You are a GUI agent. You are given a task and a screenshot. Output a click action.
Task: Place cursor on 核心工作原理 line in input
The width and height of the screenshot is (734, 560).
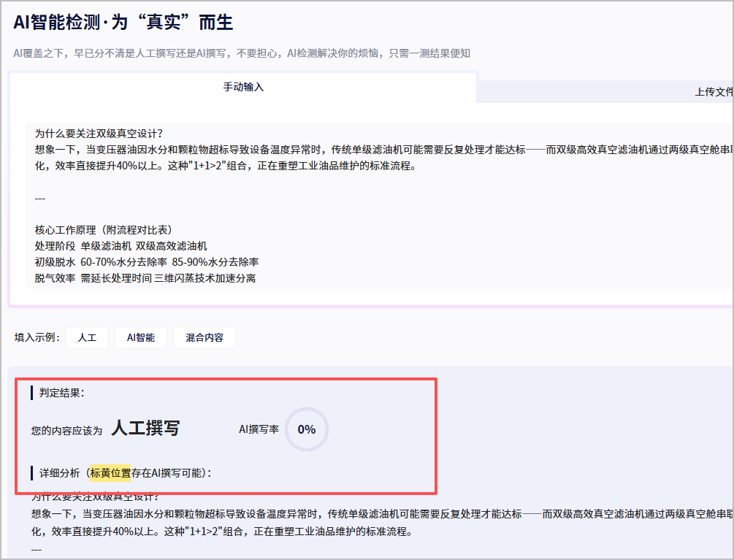pos(104,229)
